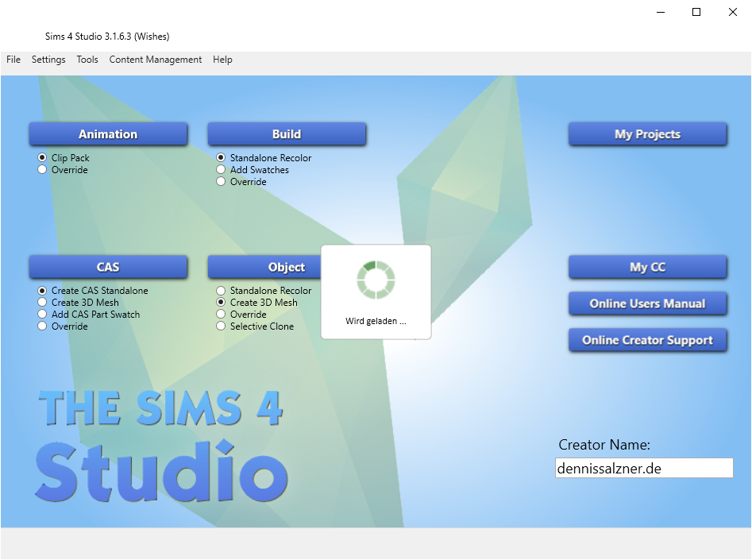Open the Tools menu
The width and height of the screenshot is (752, 560).
coord(87,60)
